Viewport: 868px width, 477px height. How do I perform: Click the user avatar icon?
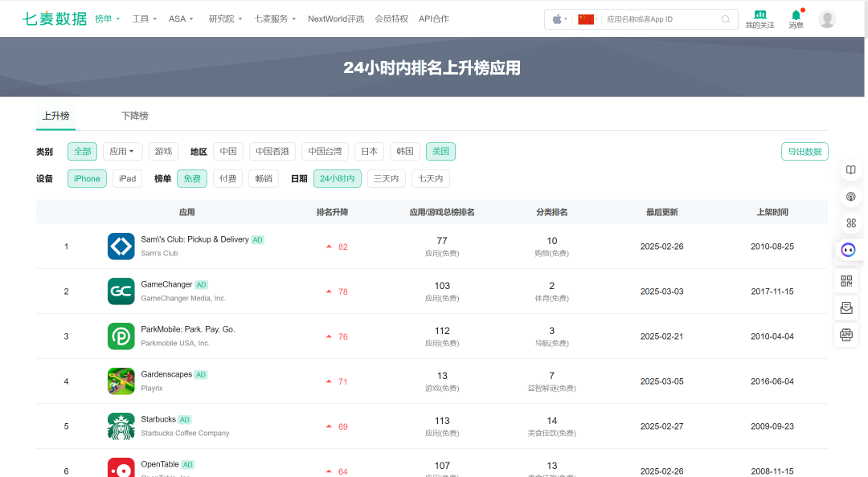[x=827, y=19]
